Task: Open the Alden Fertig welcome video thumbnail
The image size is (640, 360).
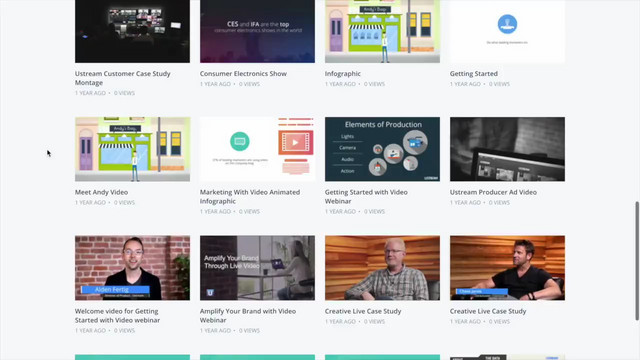Action: pyautogui.click(x=132, y=268)
